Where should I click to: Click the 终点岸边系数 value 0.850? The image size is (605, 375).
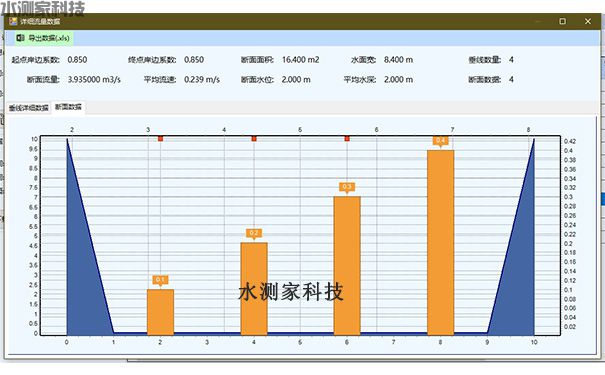tap(194, 60)
